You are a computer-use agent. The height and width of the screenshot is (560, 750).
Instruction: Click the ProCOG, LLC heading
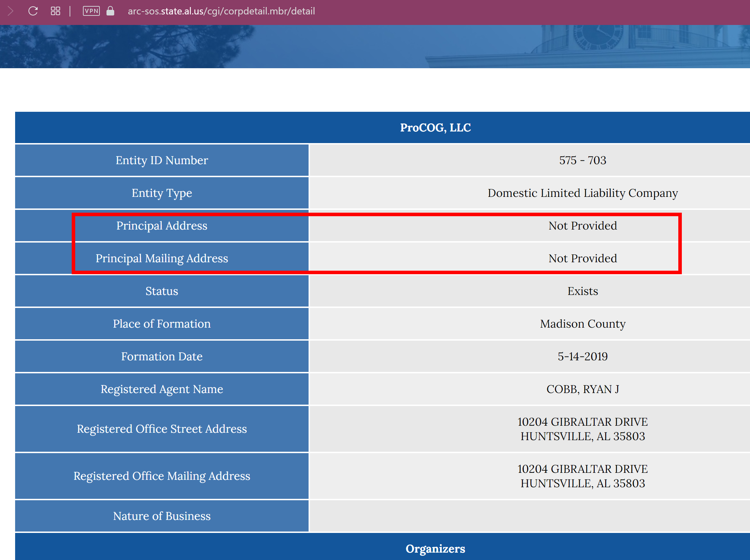click(x=435, y=128)
